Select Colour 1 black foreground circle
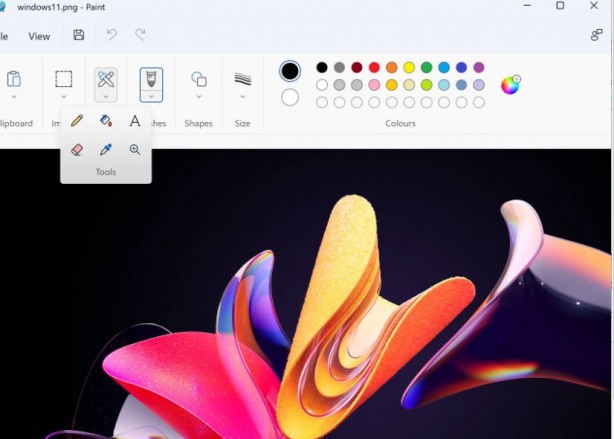Image resolution: width=614 pixels, height=439 pixels. coord(290,71)
